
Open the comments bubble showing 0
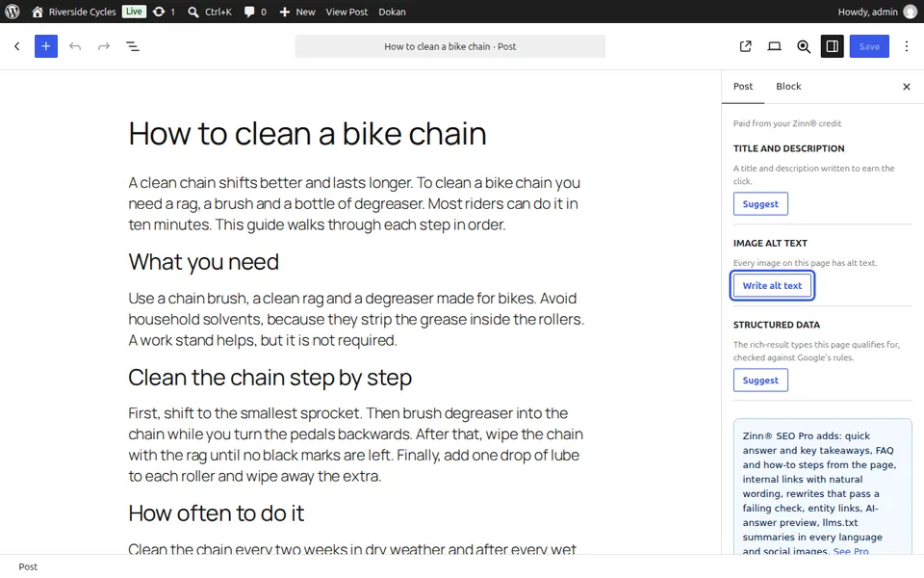pos(255,12)
